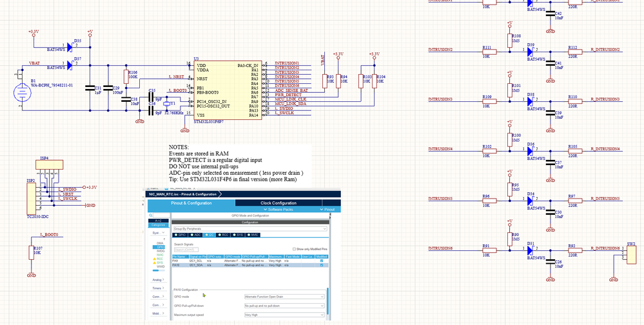The height and width of the screenshot is (325, 644).
Task: Click the vertical scrollbar of PA10 Configuration
Action: (327, 301)
